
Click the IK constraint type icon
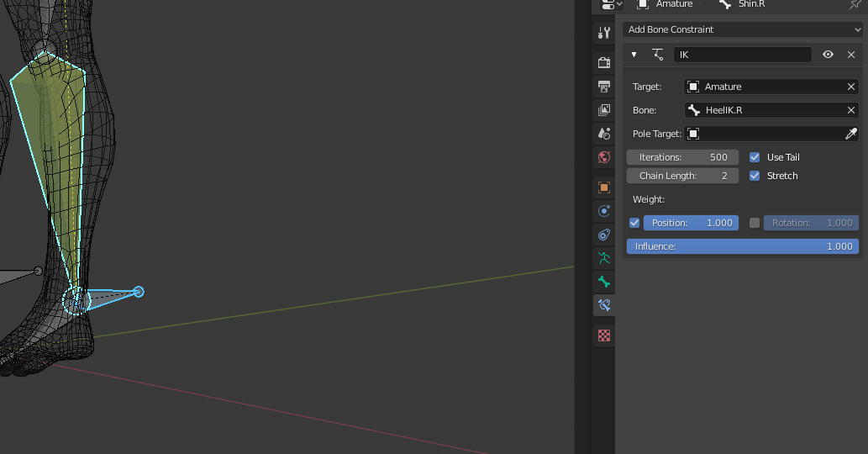pyautogui.click(x=658, y=55)
